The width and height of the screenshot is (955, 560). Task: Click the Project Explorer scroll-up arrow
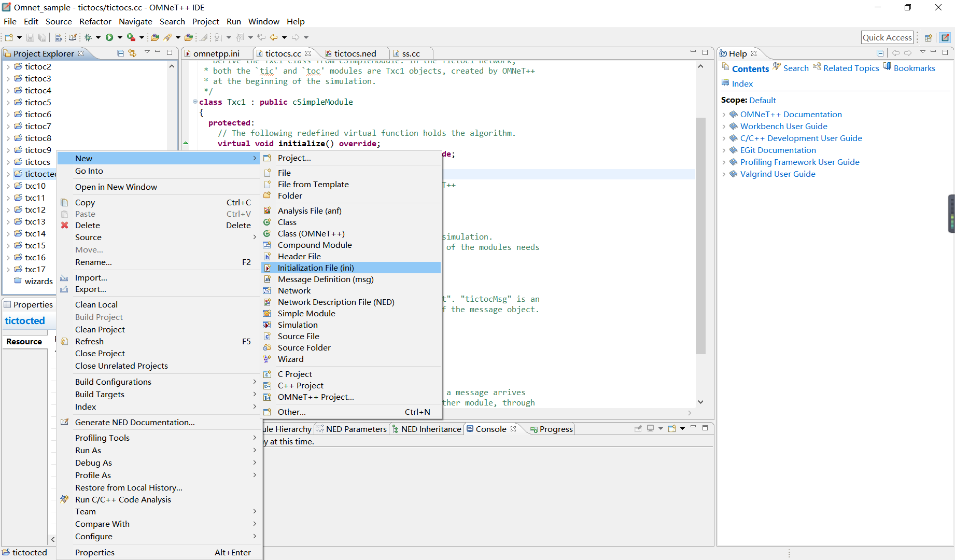click(172, 66)
